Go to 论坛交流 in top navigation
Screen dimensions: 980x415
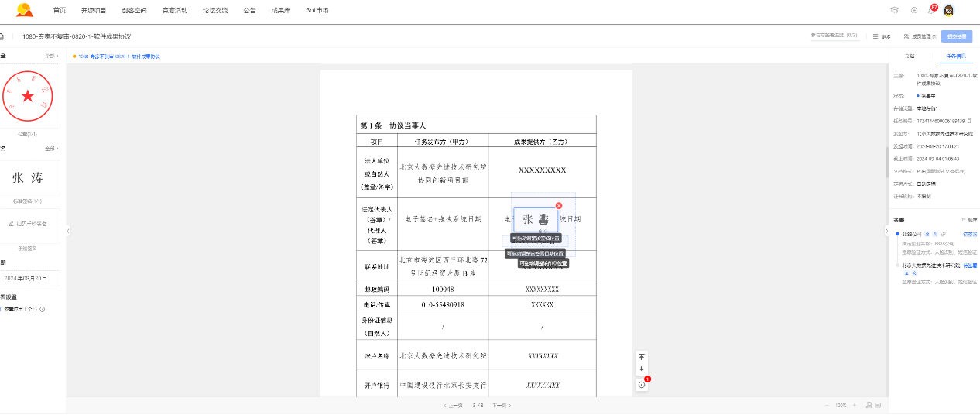[x=215, y=10]
